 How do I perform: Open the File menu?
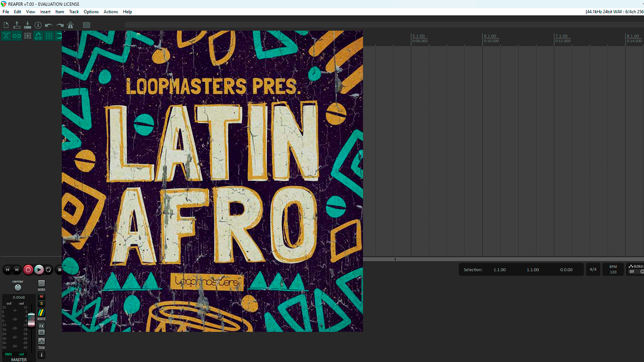(6, 12)
